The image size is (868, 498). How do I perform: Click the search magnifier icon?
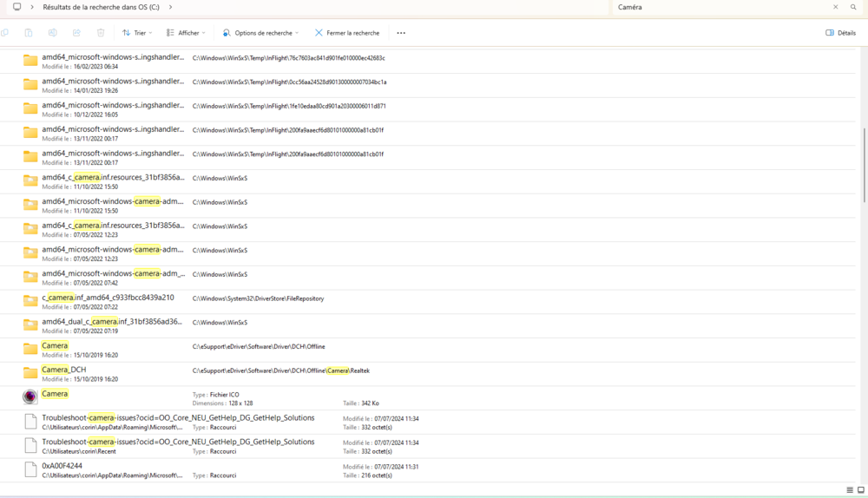(853, 7)
